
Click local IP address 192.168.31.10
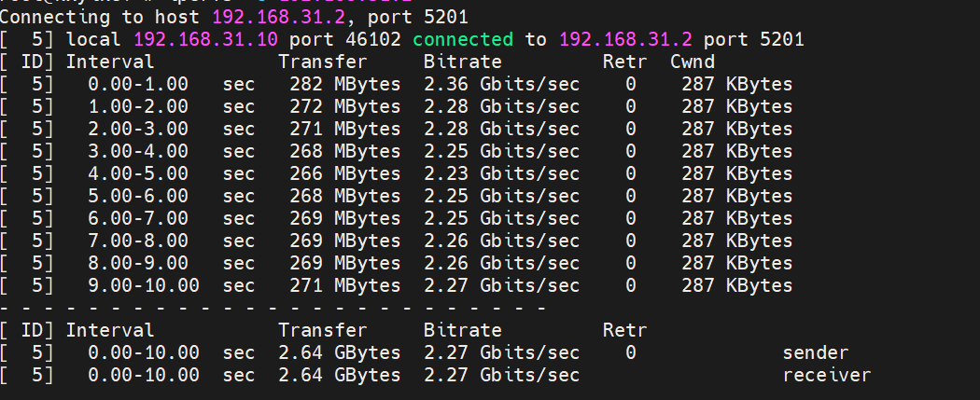[x=205, y=39]
